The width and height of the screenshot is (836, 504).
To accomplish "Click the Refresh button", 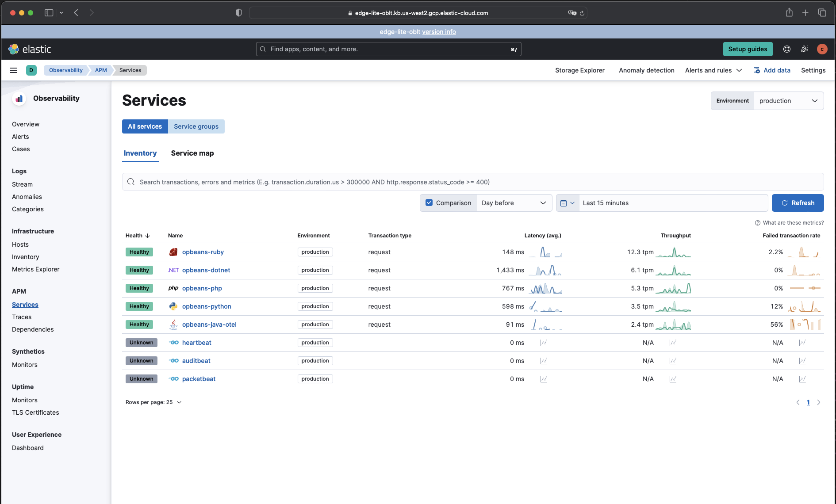I will (x=798, y=203).
